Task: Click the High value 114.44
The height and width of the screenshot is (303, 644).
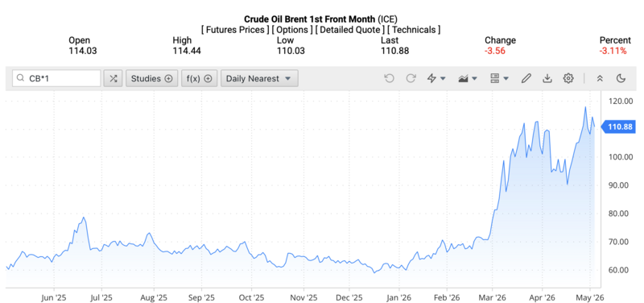Action: tap(187, 51)
